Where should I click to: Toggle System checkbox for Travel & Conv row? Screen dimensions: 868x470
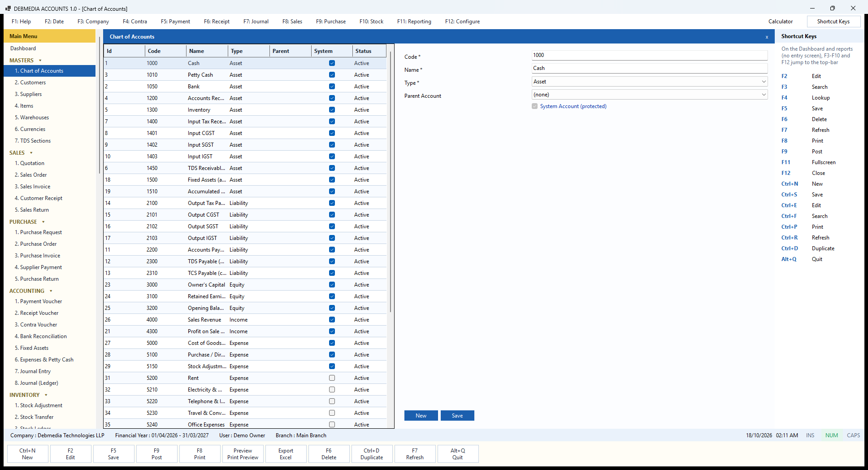pos(332,413)
